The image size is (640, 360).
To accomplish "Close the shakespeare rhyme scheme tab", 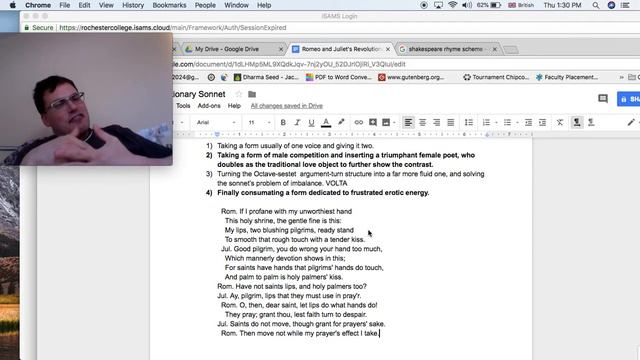I will coord(495,49).
